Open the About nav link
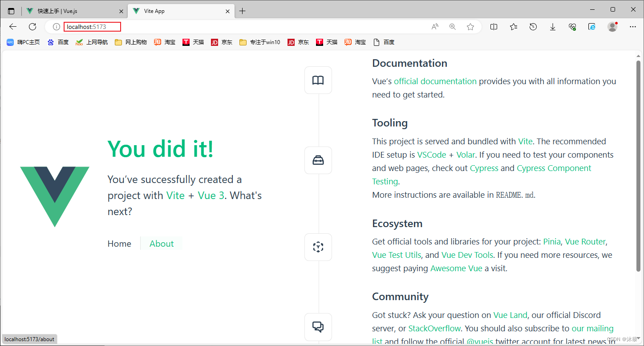 (x=162, y=244)
